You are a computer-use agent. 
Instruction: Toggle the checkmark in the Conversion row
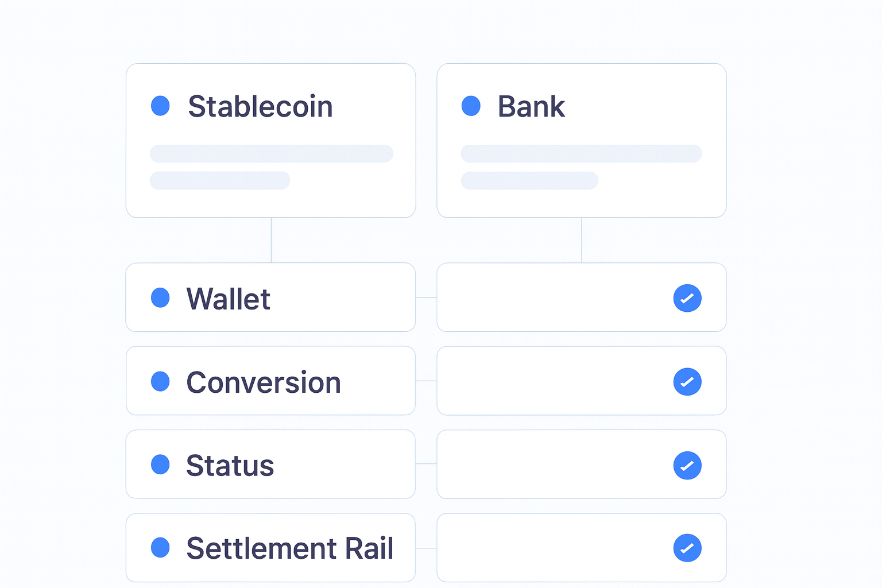pos(687,381)
